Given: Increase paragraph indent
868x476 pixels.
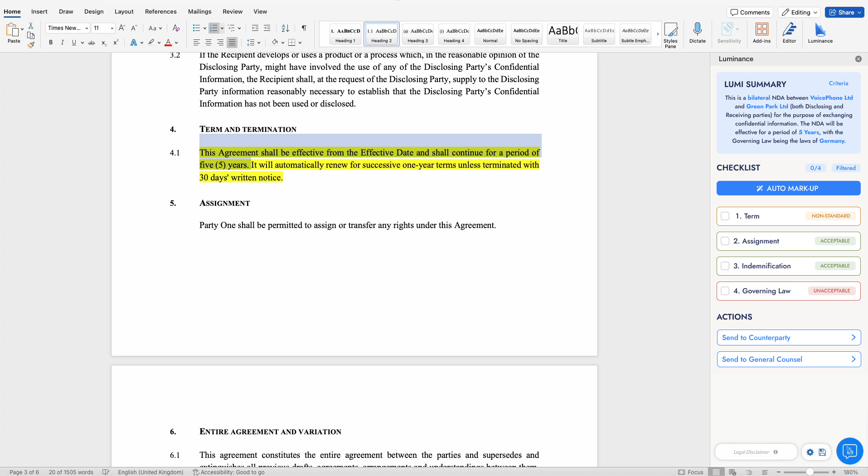Looking at the screenshot, I should point(267,28).
